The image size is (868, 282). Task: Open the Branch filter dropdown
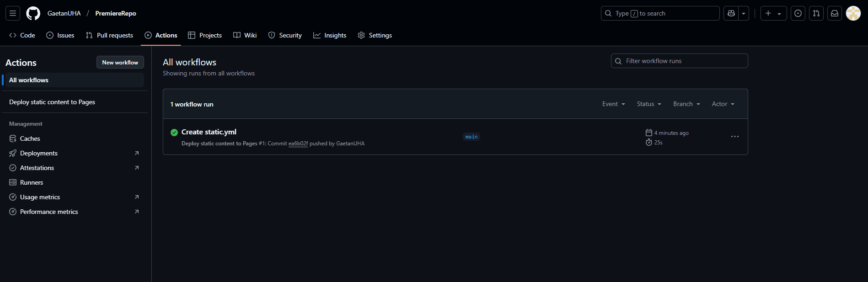pyautogui.click(x=686, y=104)
